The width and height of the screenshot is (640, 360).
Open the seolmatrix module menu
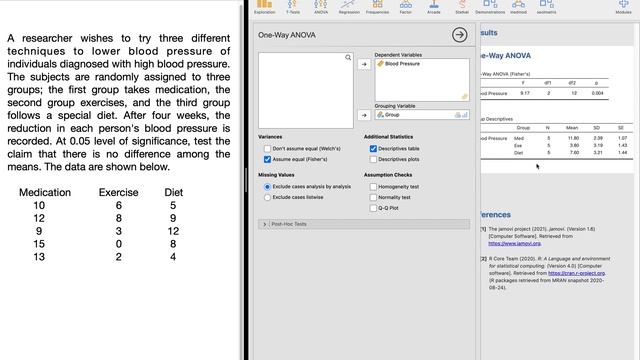point(546,7)
